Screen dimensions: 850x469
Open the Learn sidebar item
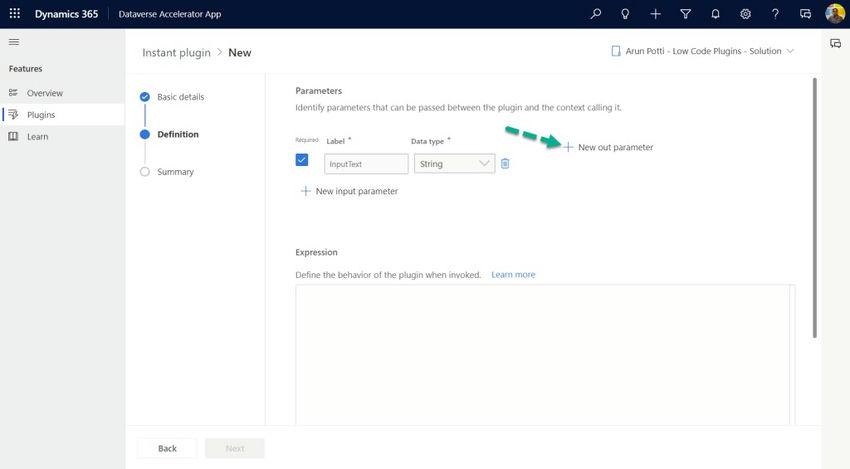point(37,136)
